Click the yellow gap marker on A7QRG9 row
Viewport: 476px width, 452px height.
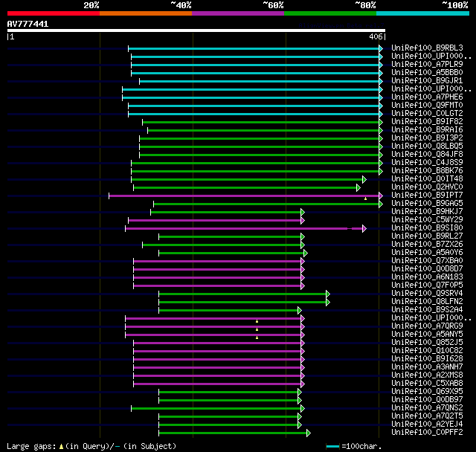pos(257,329)
